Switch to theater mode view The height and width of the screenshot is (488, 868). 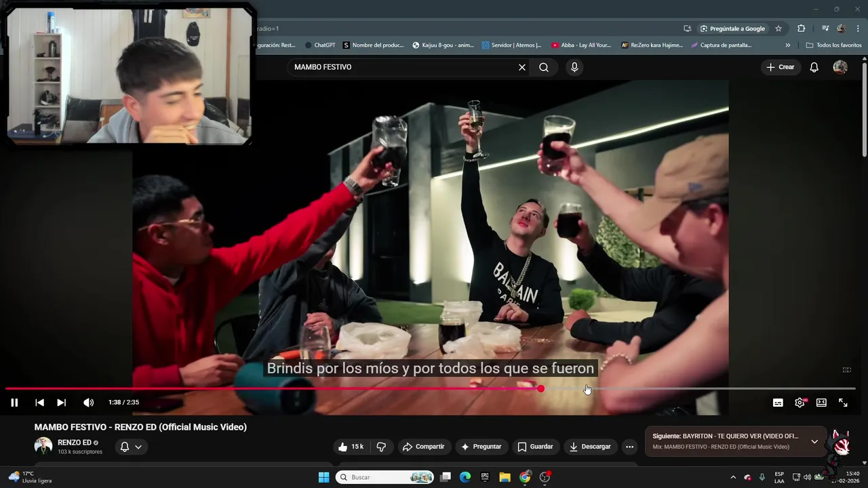click(821, 403)
